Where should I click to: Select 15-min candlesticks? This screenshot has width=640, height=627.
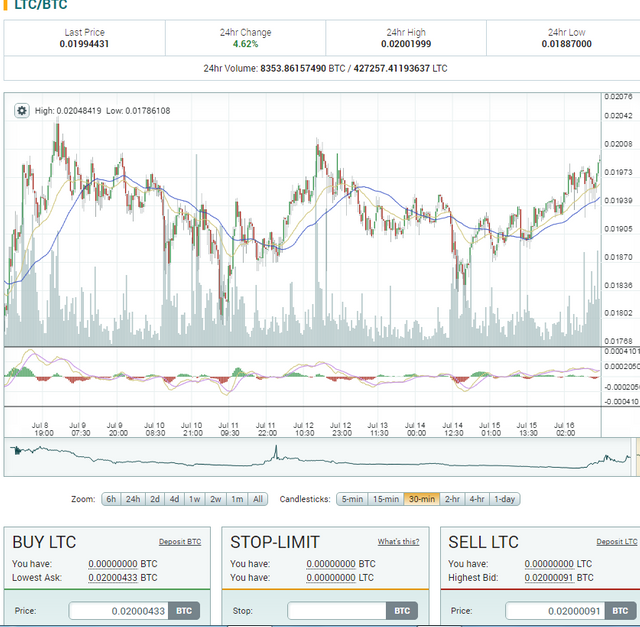[386, 499]
